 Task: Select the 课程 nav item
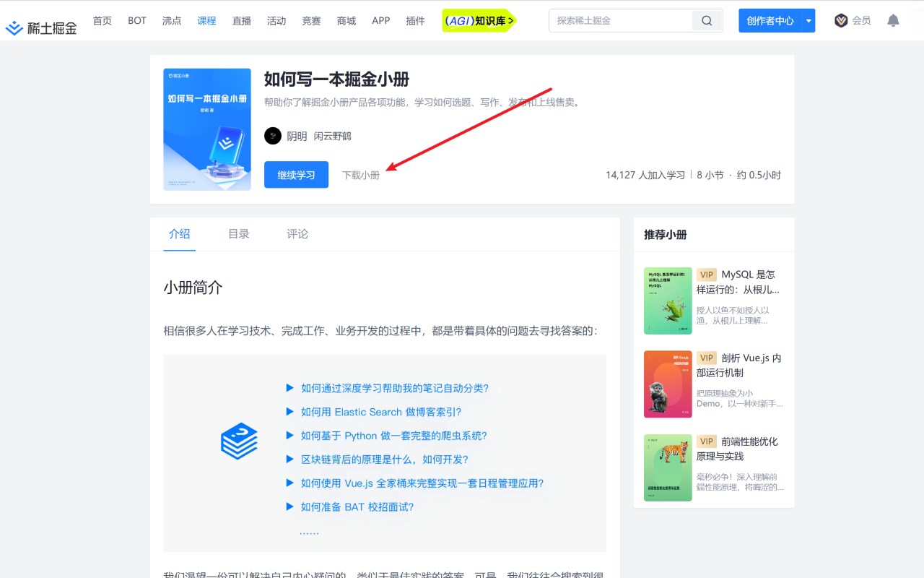(206, 21)
